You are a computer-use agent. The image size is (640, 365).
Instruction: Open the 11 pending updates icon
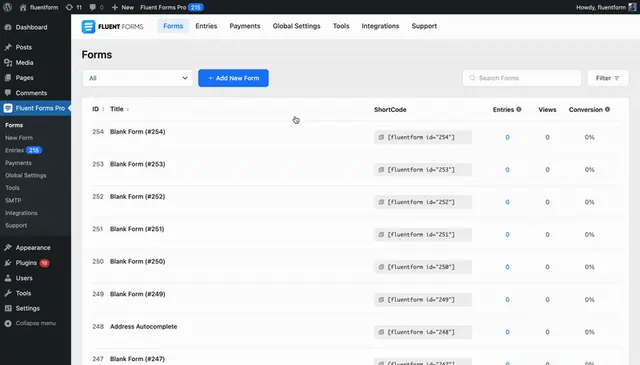click(73, 7)
